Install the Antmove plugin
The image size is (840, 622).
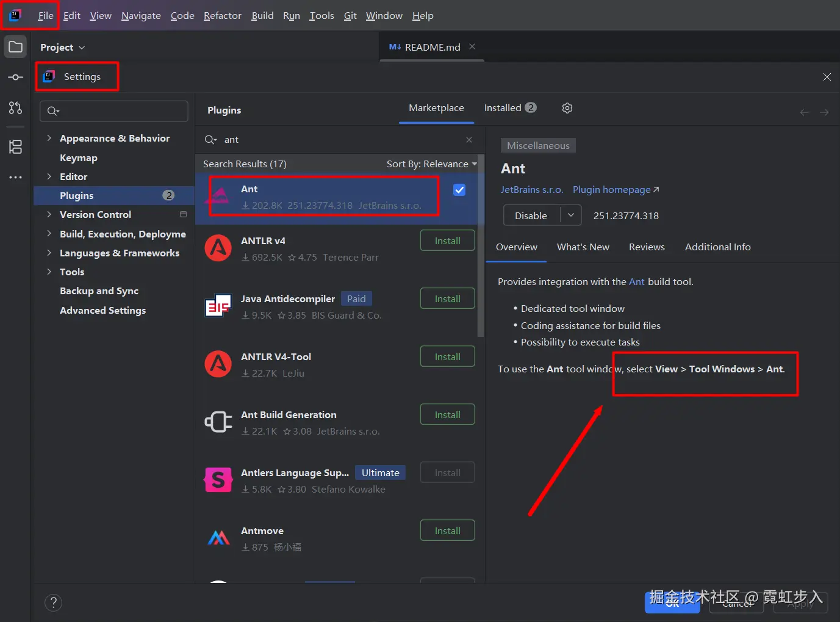click(448, 531)
